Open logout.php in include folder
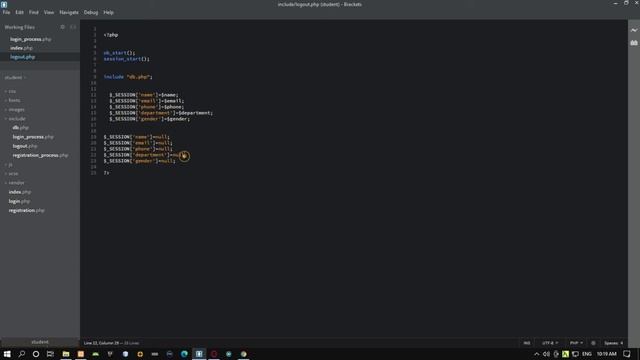 tap(25, 146)
